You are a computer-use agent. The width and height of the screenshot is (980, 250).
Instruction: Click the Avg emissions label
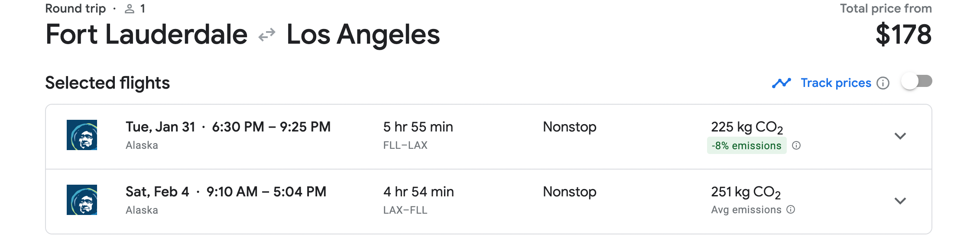point(746,210)
